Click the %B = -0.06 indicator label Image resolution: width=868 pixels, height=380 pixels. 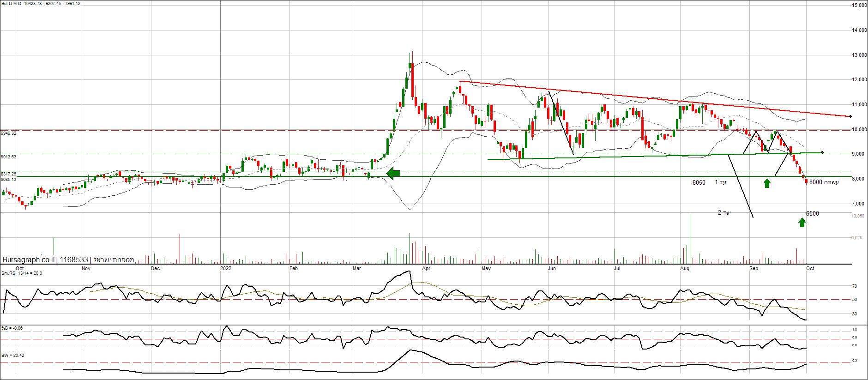pos(12,328)
